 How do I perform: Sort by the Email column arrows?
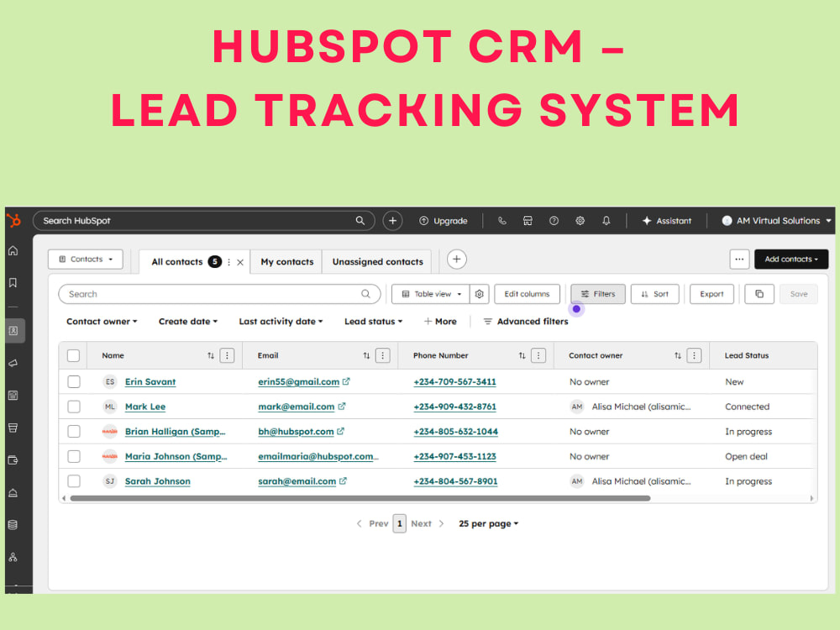click(x=366, y=355)
